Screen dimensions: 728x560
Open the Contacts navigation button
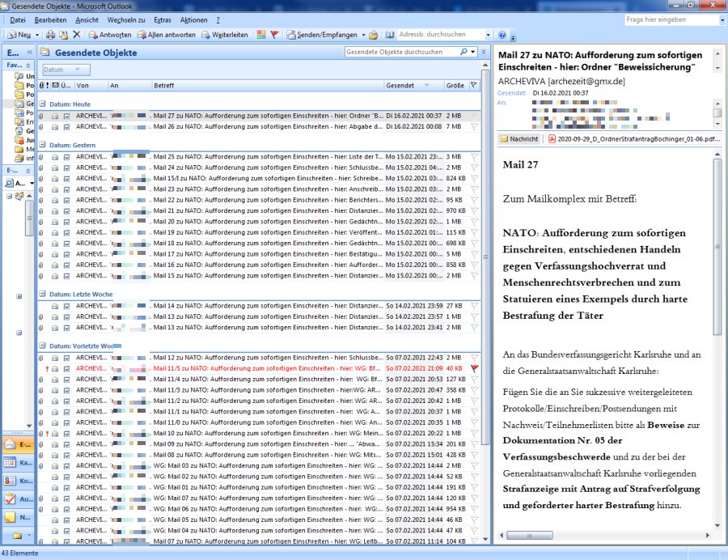tap(18, 481)
